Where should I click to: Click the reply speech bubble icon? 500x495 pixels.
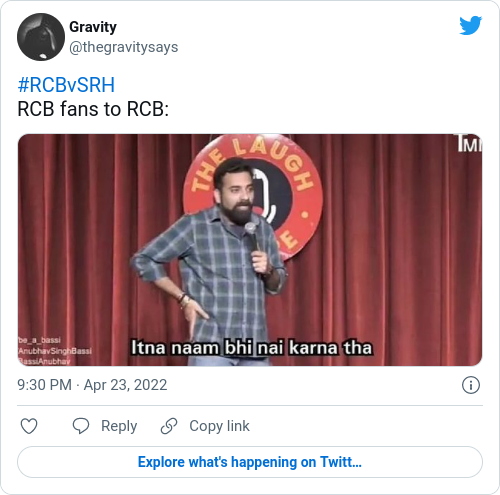pyautogui.click(x=81, y=426)
